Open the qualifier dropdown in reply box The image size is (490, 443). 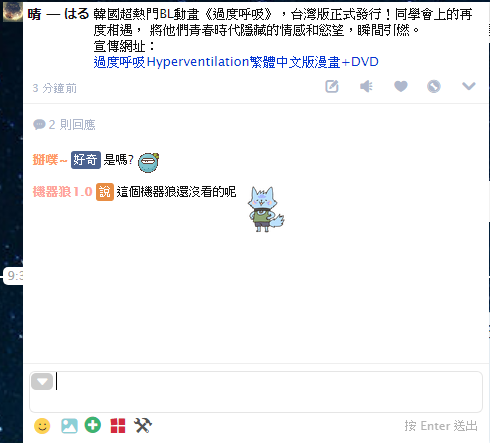[x=42, y=381]
